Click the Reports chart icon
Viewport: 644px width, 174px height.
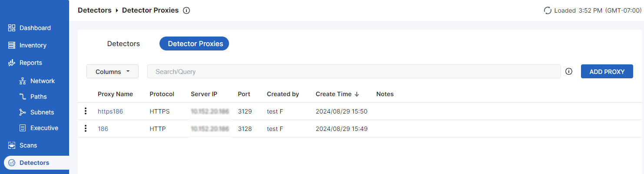(x=12, y=63)
